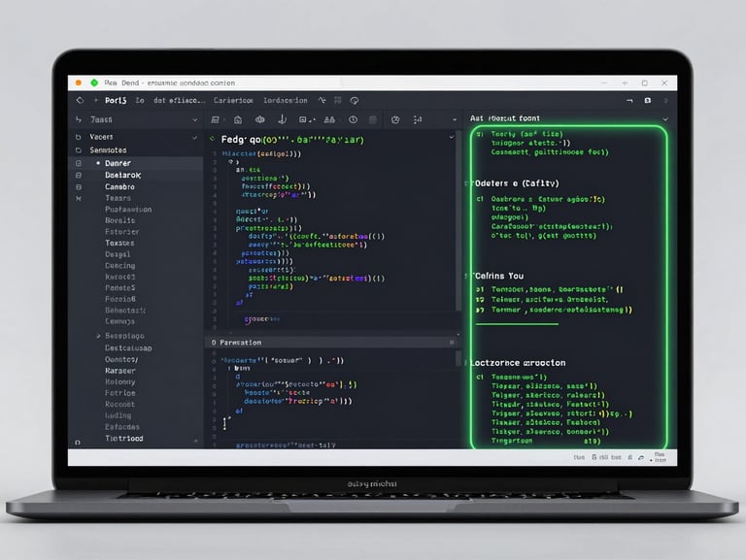Click the zigzag icon after the 'lordacation' tab

click(x=322, y=100)
